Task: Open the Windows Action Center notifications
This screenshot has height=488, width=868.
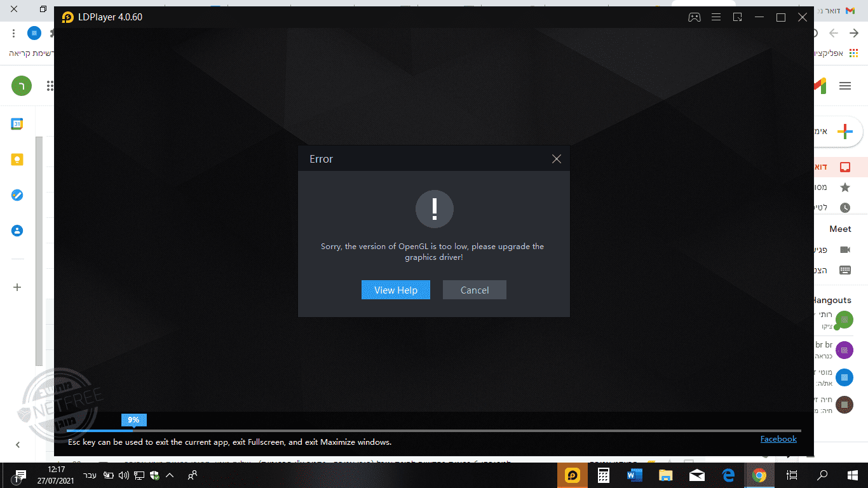Action: [x=20, y=475]
